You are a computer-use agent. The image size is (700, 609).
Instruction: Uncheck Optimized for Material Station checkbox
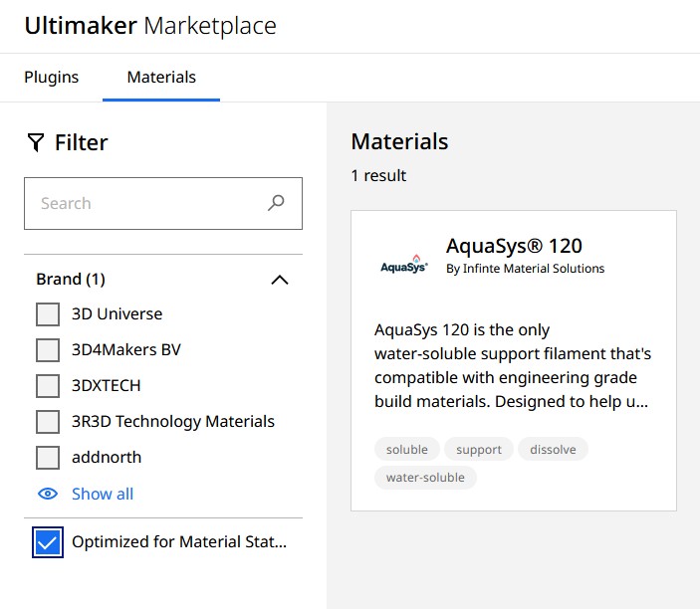coord(48,542)
